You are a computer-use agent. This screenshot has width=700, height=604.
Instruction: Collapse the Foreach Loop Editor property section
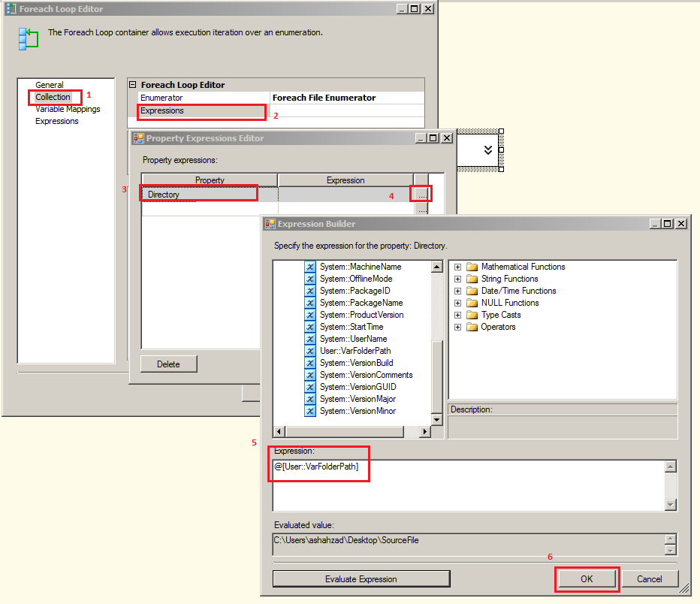coord(131,85)
